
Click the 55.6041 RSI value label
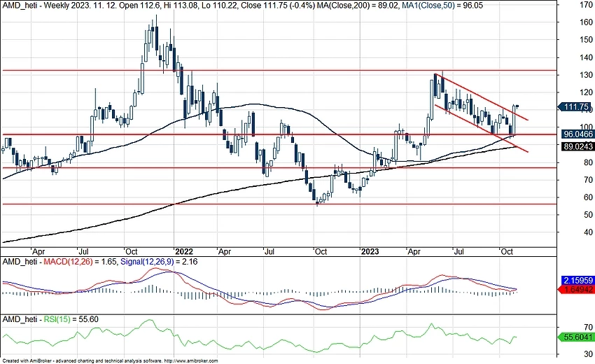(x=576, y=337)
